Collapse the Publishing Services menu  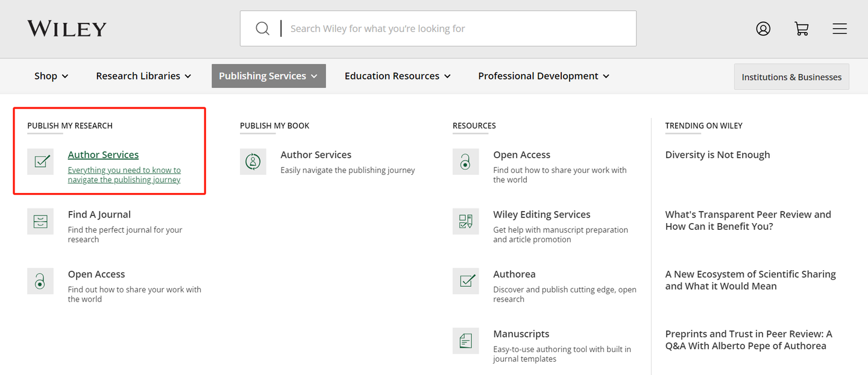[268, 76]
